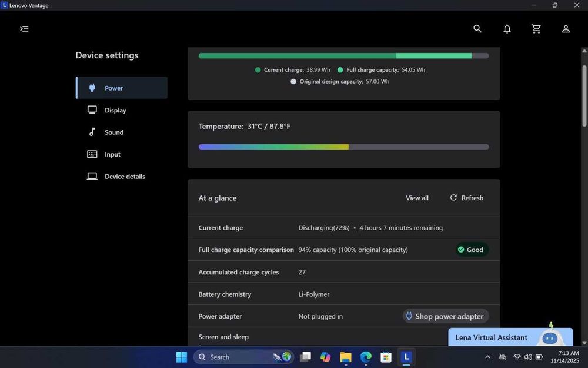
Task: Show hidden system tray icons
Action: point(487,357)
